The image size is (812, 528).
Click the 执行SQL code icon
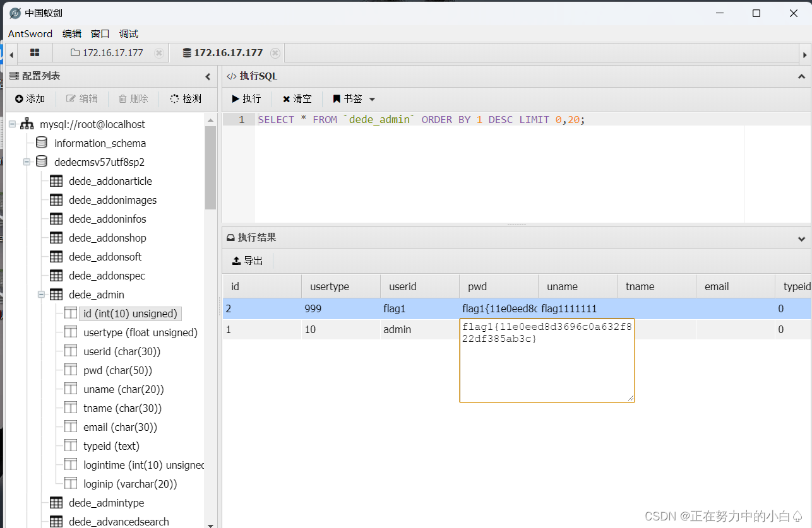tap(232, 76)
